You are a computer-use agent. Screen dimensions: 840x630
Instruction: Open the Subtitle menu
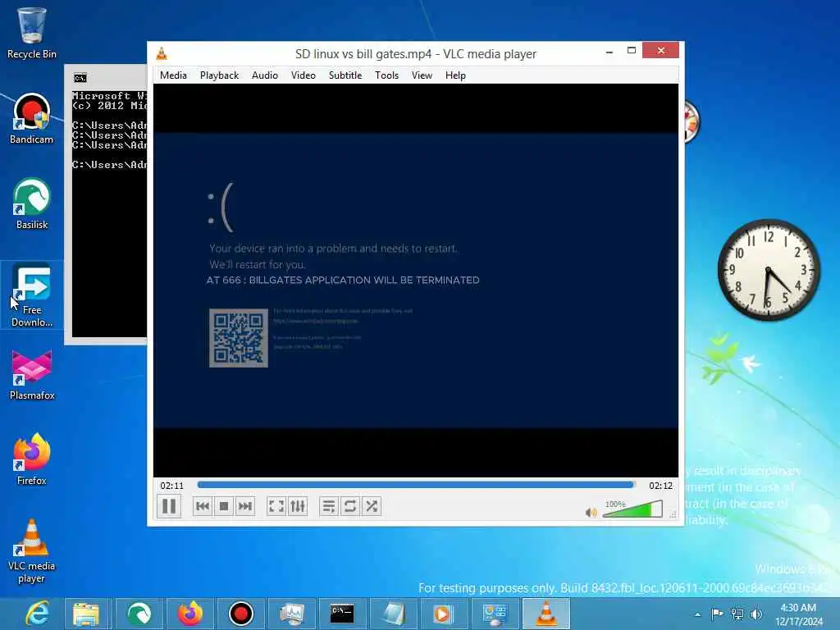[345, 75]
